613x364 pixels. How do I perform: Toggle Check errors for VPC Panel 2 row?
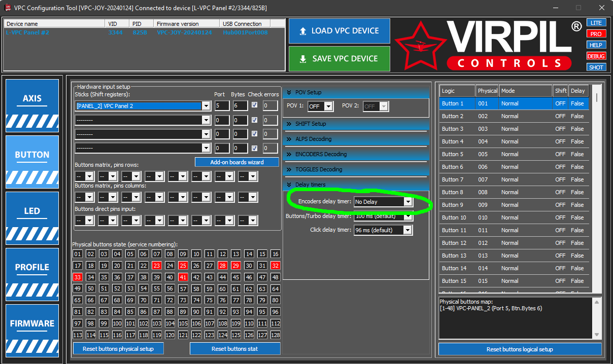255,105
